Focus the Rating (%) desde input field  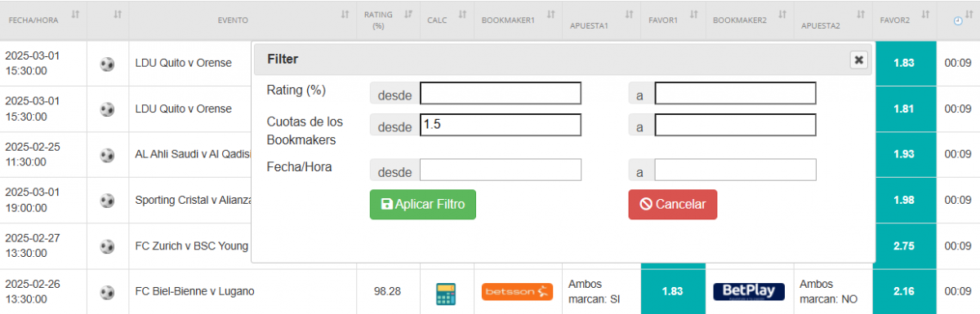501,93
